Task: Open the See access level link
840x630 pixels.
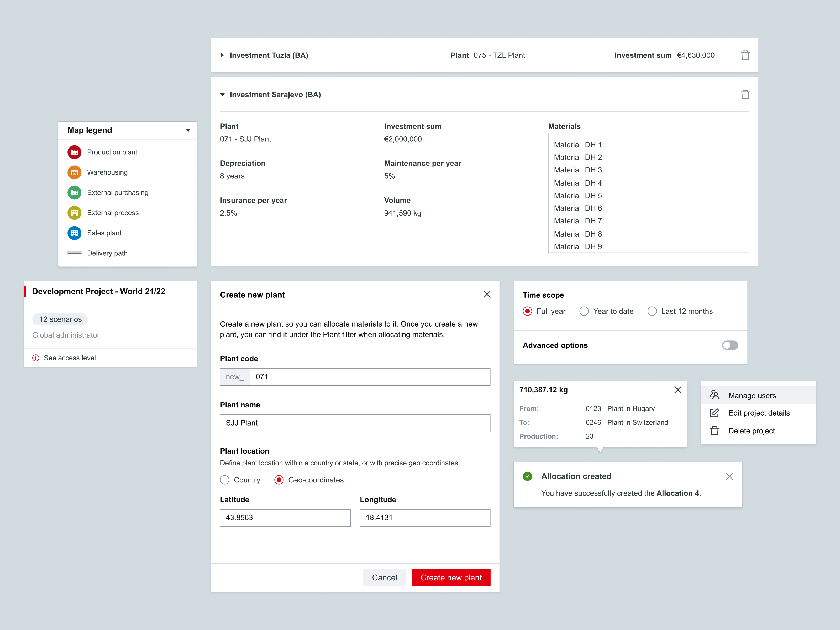Action: [70, 358]
